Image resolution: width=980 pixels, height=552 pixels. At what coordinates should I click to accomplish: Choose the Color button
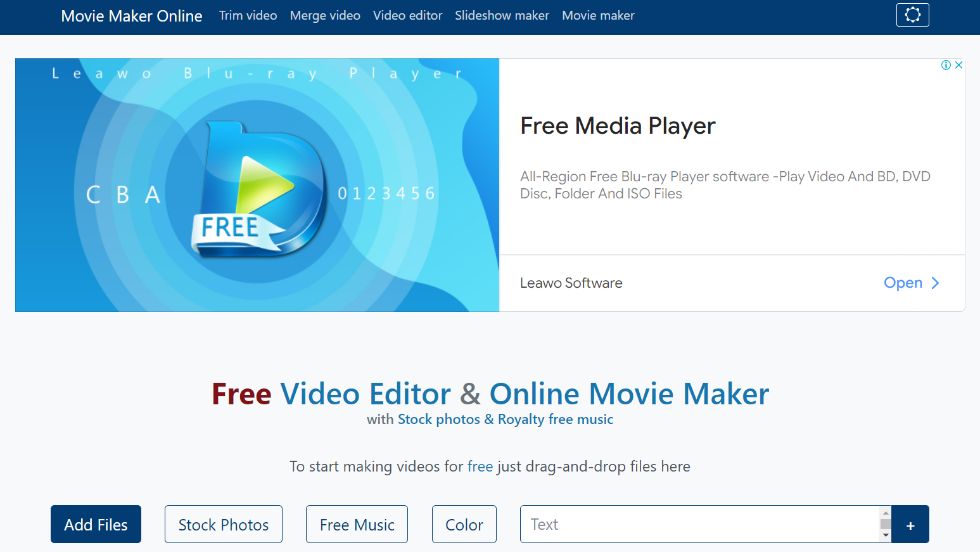click(x=464, y=525)
